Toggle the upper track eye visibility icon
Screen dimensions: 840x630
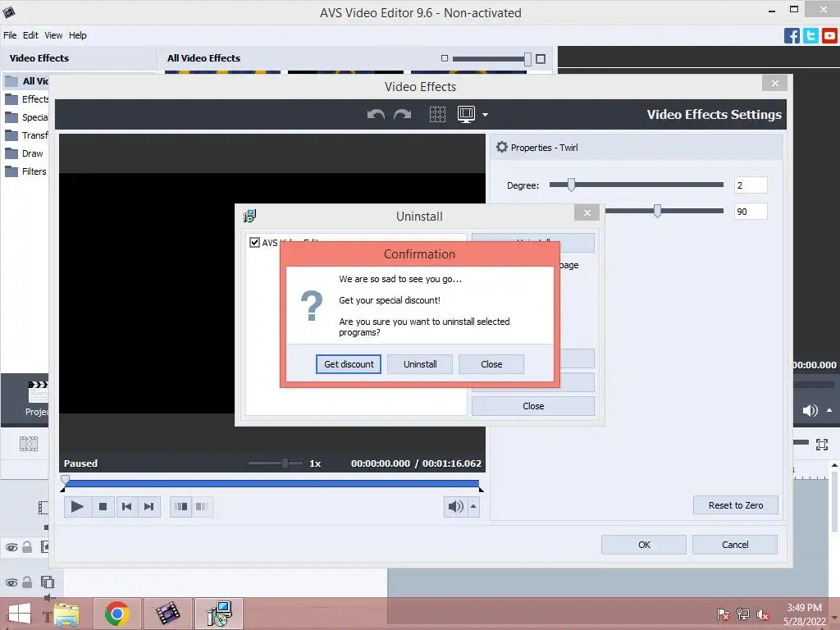pos(11,547)
